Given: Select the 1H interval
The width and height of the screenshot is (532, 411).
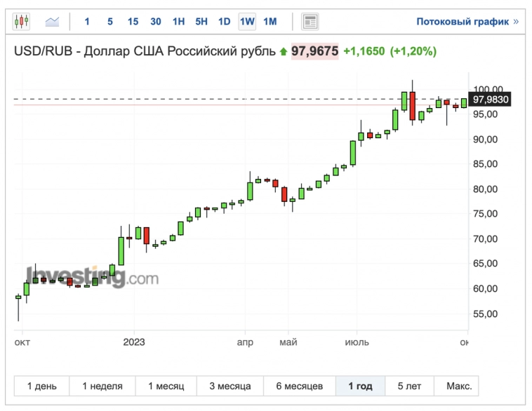Looking at the screenshot, I should tap(178, 21).
